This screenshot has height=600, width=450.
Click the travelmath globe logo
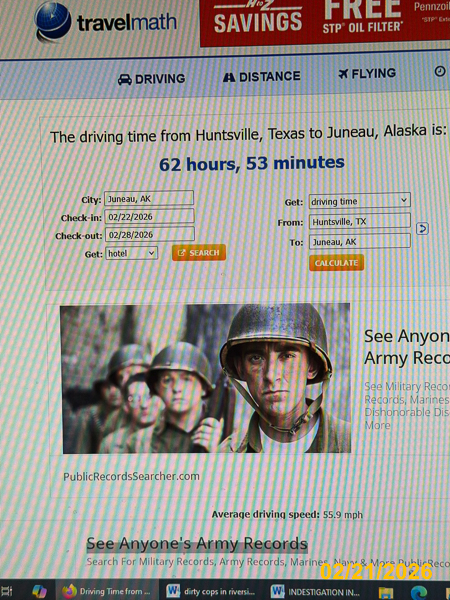[52, 21]
